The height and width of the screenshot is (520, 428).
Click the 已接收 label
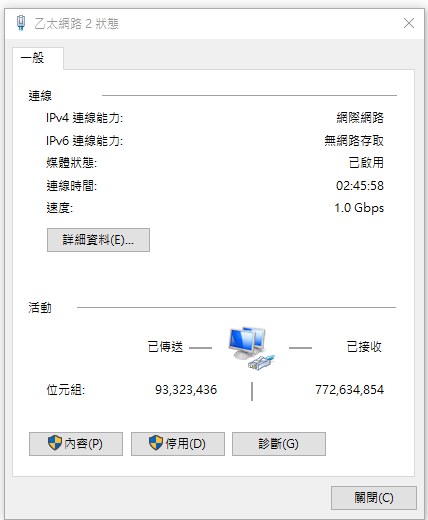pyautogui.click(x=364, y=347)
